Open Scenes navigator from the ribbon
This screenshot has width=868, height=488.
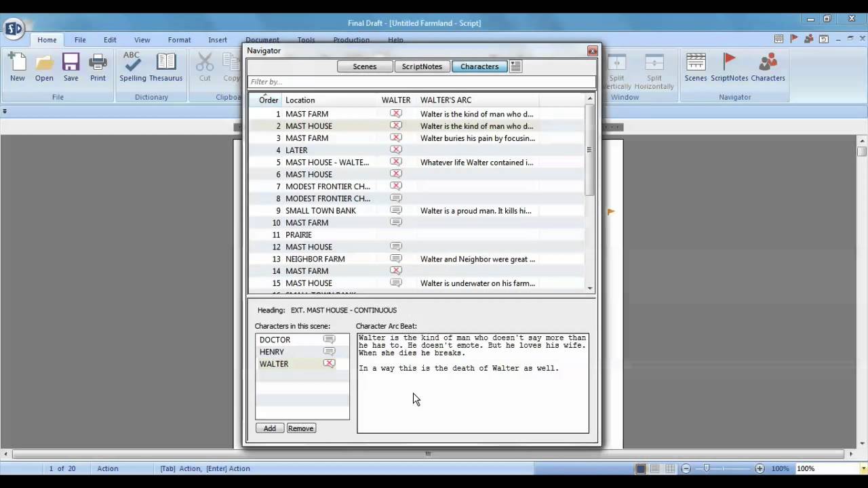point(696,67)
